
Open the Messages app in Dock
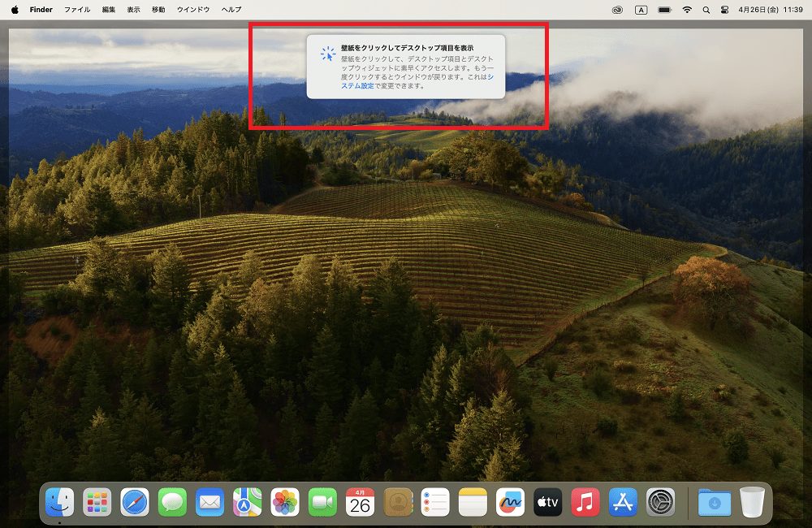click(x=172, y=502)
